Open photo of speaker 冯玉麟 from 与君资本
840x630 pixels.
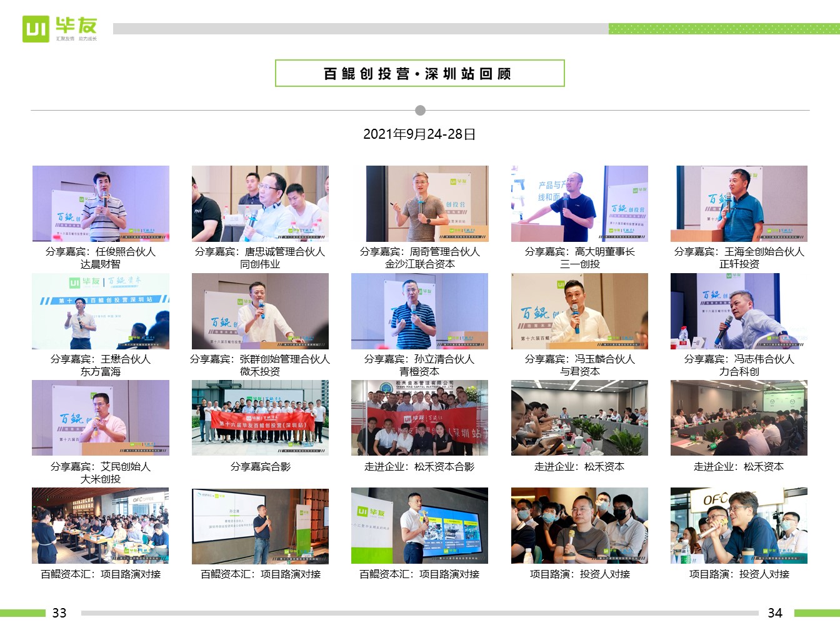[x=579, y=311]
